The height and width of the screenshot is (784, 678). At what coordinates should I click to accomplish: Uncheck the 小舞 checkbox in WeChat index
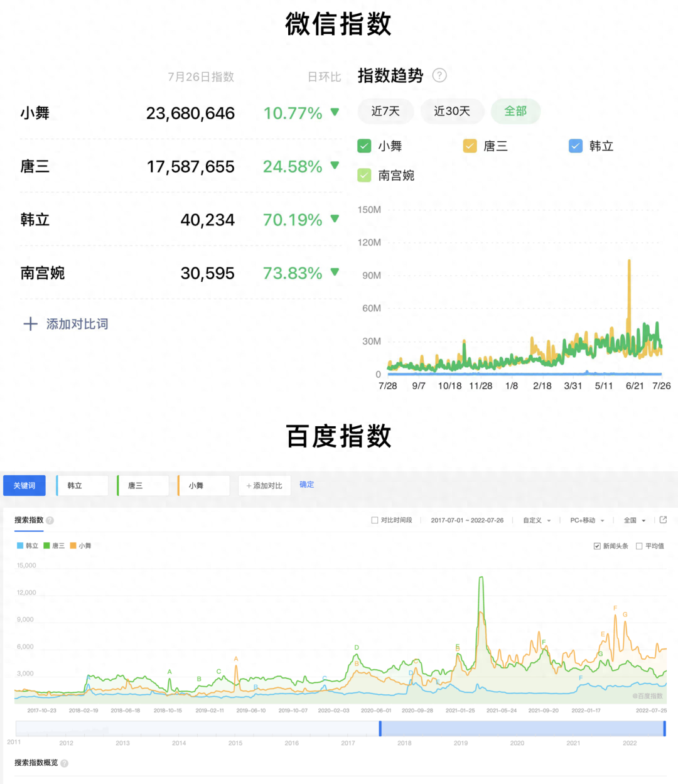pos(364,146)
